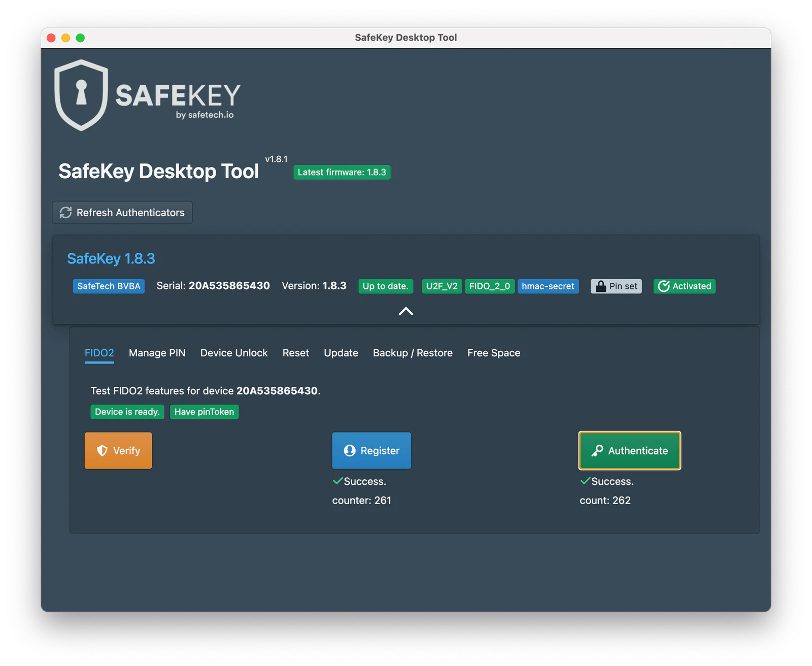Click the SafeKey 1.8.3 device title
The image size is (812, 666).
pos(111,259)
